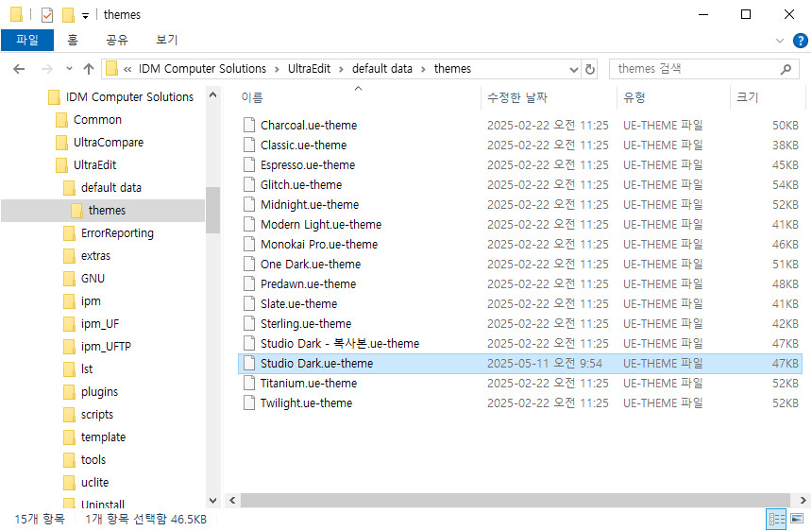Image resolution: width=812 pixels, height=531 pixels.
Task: Select UltraEdit in breadcrumb path
Action: tap(309, 69)
